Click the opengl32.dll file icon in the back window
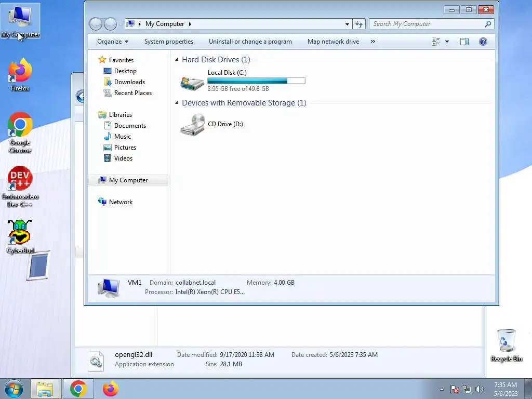 [96, 361]
